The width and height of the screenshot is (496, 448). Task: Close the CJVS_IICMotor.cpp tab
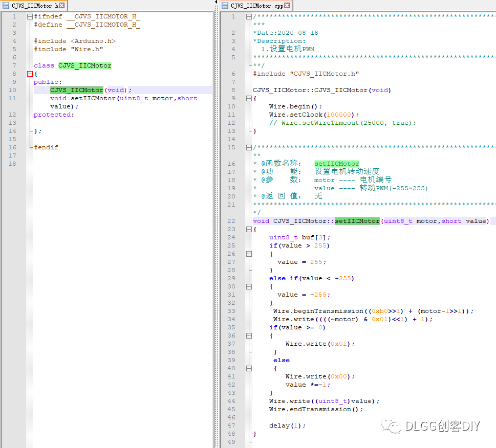click(x=287, y=6)
